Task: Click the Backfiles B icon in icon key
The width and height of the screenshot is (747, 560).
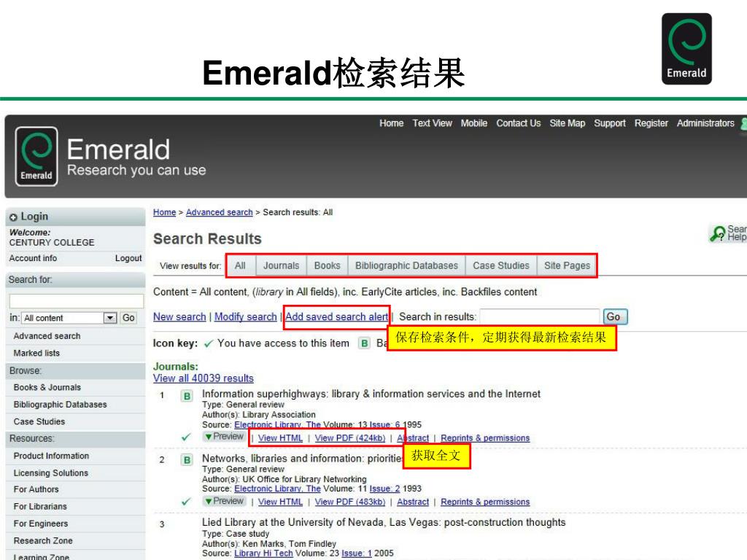Action: (364, 343)
